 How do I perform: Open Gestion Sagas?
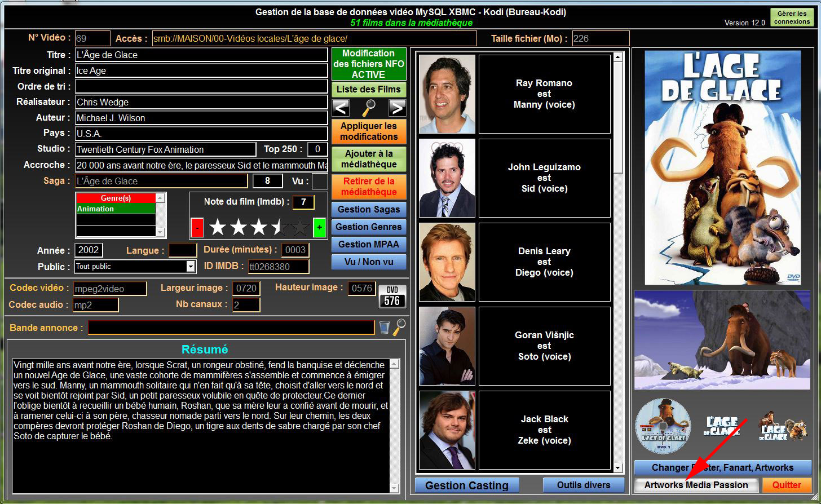[369, 209]
